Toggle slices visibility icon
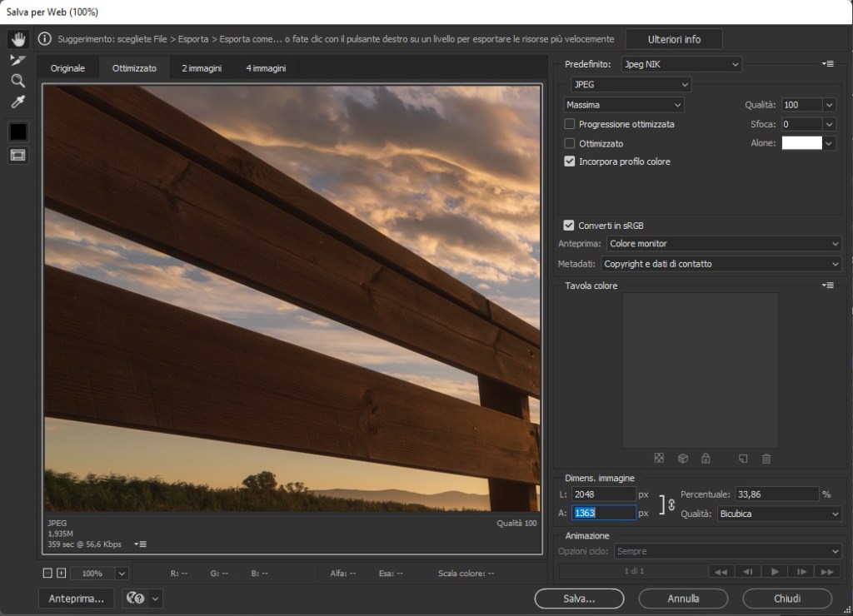The image size is (853, 616). point(18,155)
